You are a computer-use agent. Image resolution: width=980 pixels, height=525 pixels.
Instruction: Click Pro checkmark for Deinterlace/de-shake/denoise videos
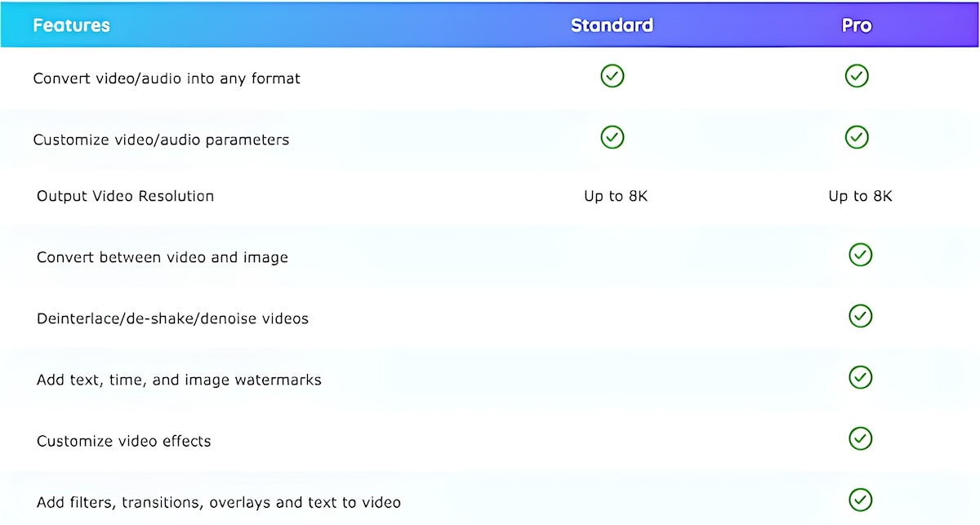tap(860, 316)
